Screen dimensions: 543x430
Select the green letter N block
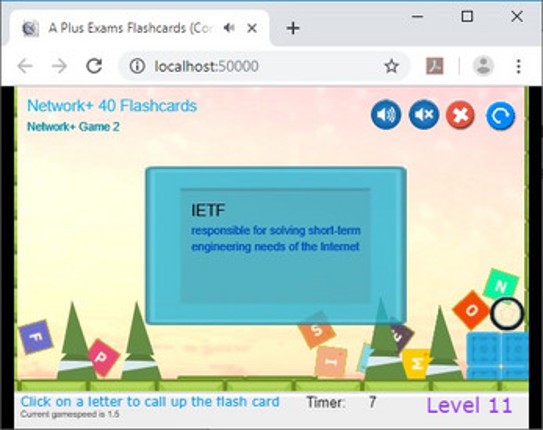pos(501,286)
